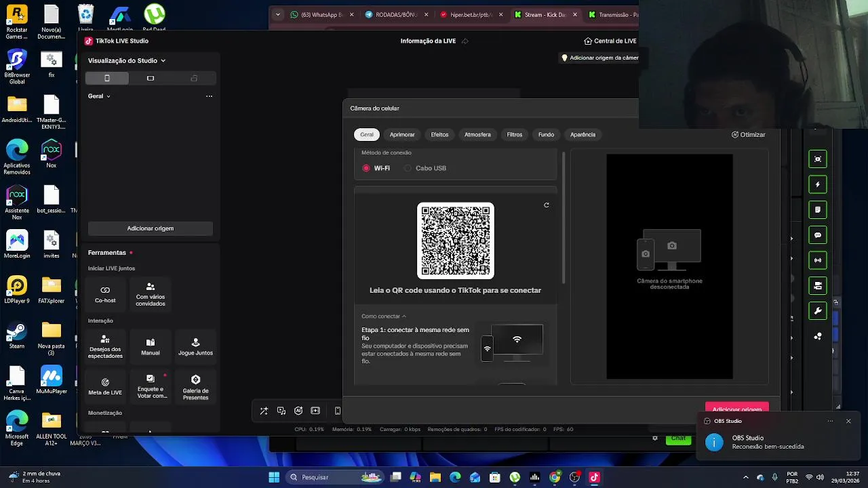Click the layout arrangement sidebar icon

tap(818, 285)
